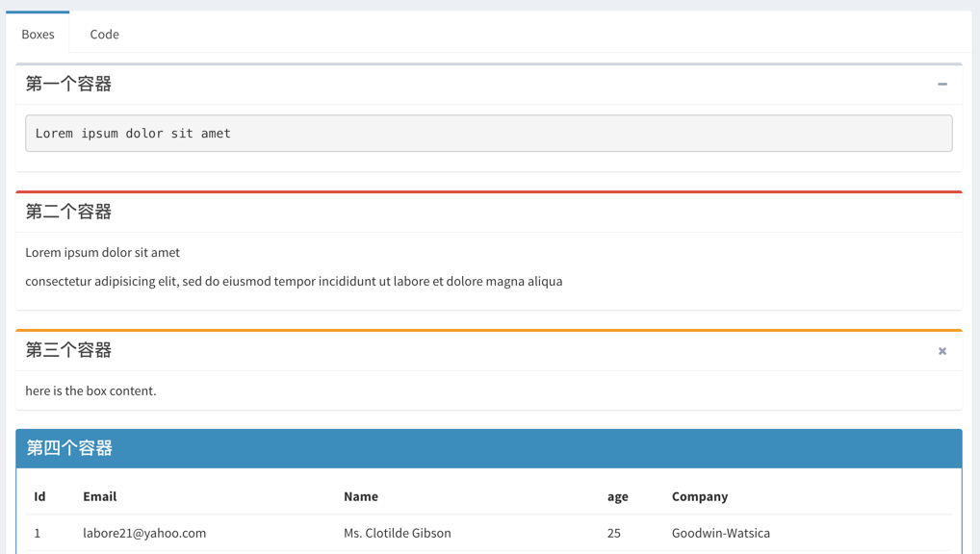The height and width of the screenshot is (554, 980).
Task: Click the Id column header
Action: click(x=39, y=496)
